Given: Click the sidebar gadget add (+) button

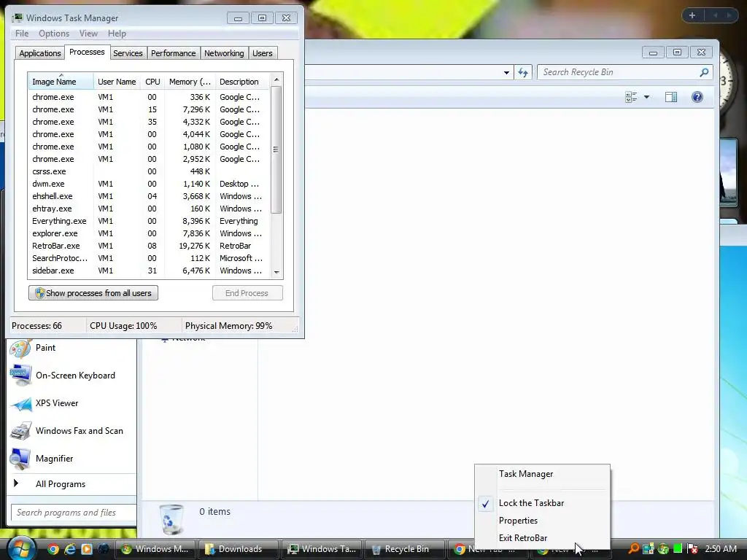Looking at the screenshot, I should click(692, 15).
